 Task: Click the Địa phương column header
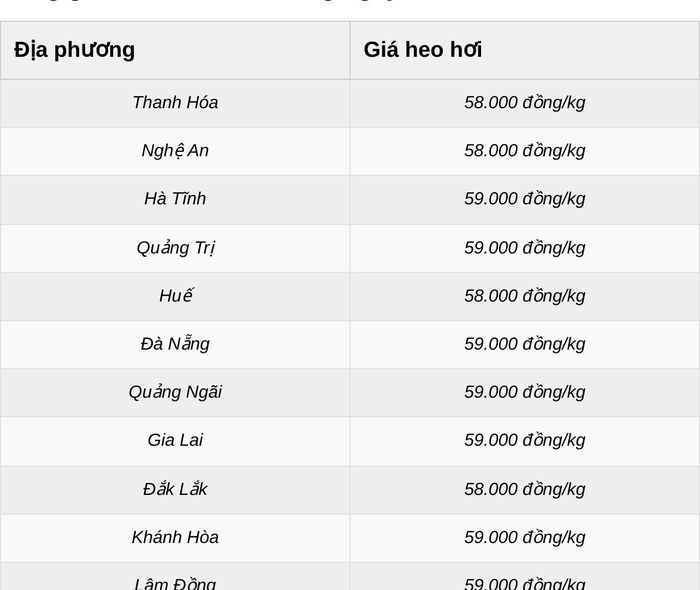coord(175,50)
